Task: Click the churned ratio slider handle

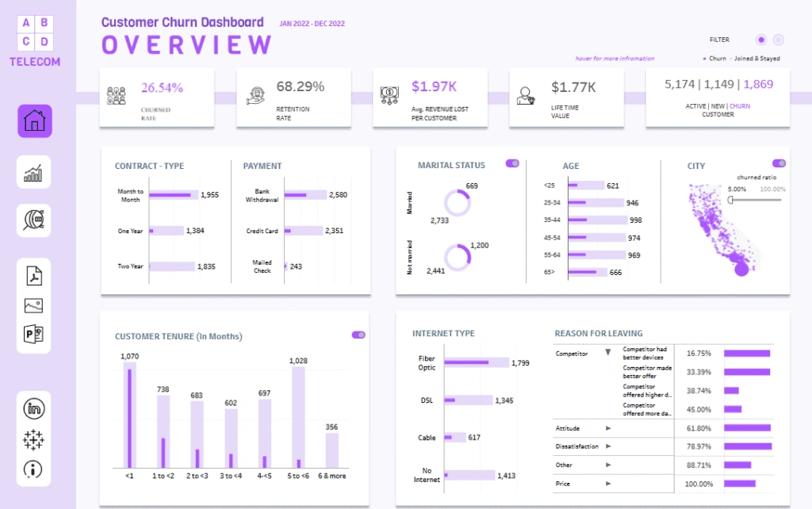Action: (730, 200)
